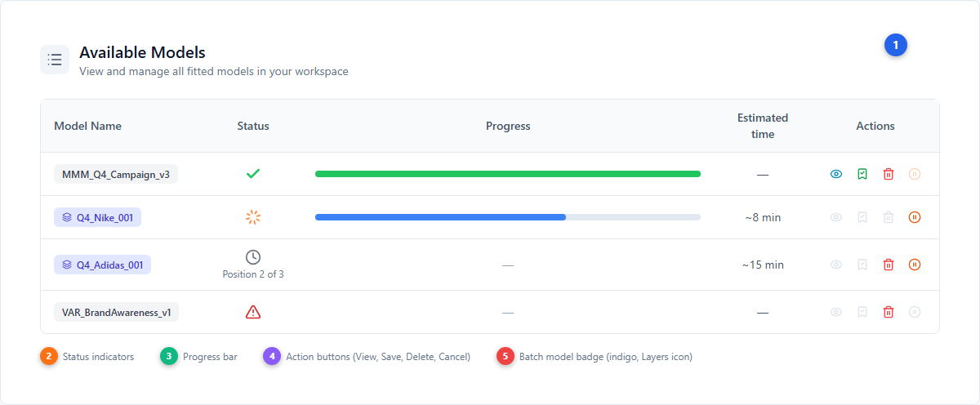Click the completed green progress bar
Viewport: 980px width, 405px height.
[x=508, y=174]
